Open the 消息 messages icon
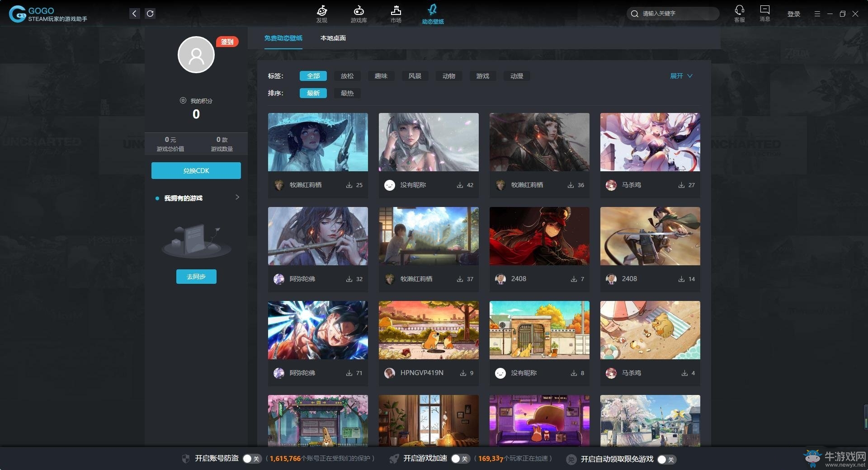 pos(765,9)
